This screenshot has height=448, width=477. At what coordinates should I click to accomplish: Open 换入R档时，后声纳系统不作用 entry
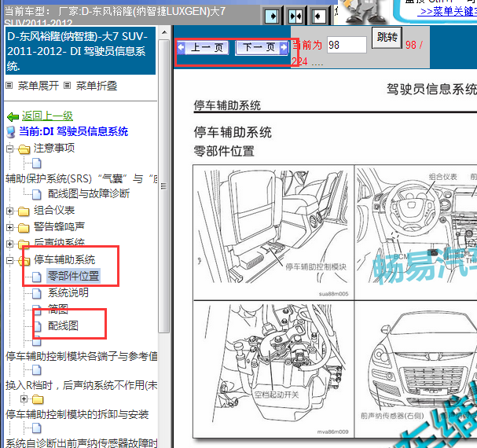(x=82, y=385)
